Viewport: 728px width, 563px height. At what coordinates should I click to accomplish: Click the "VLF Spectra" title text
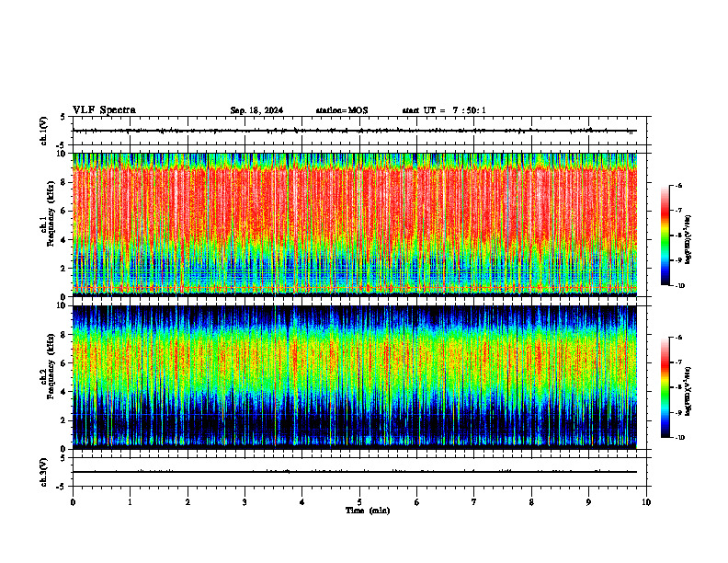[104, 110]
